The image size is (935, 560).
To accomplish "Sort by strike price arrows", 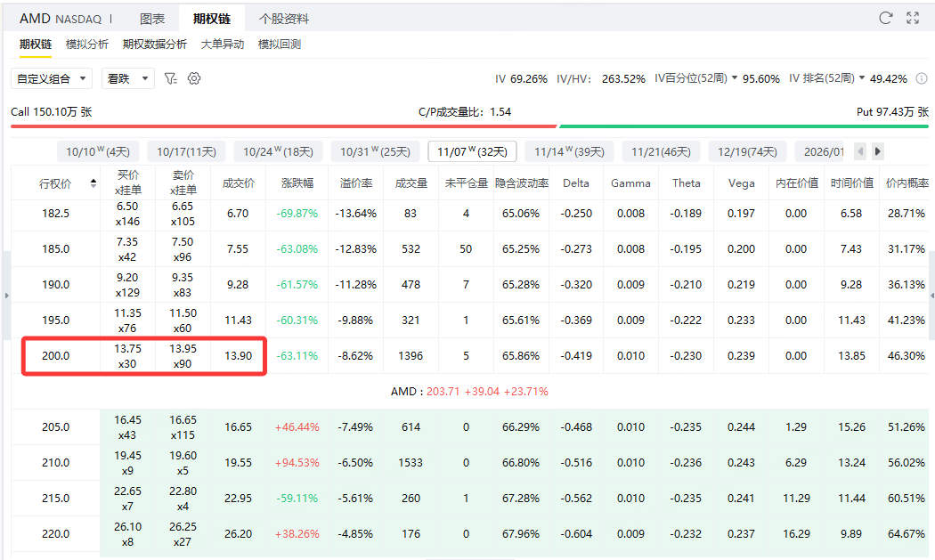I will (x=93, y=183).
